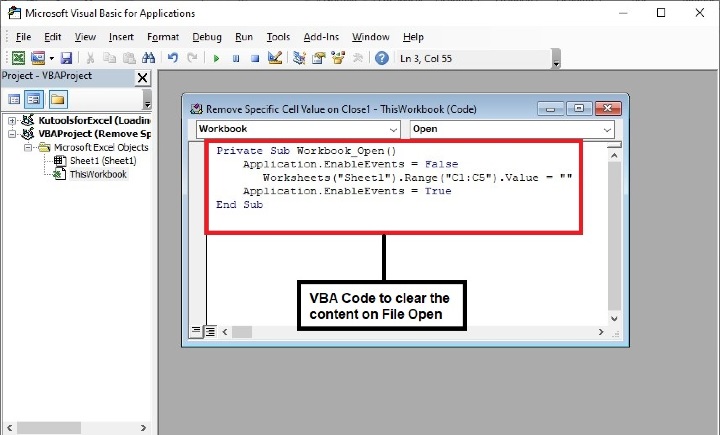This screenshot has width=720, height=435.
Task: Open the Window menu
Action: pyautogui.click(x=371, y=37)
